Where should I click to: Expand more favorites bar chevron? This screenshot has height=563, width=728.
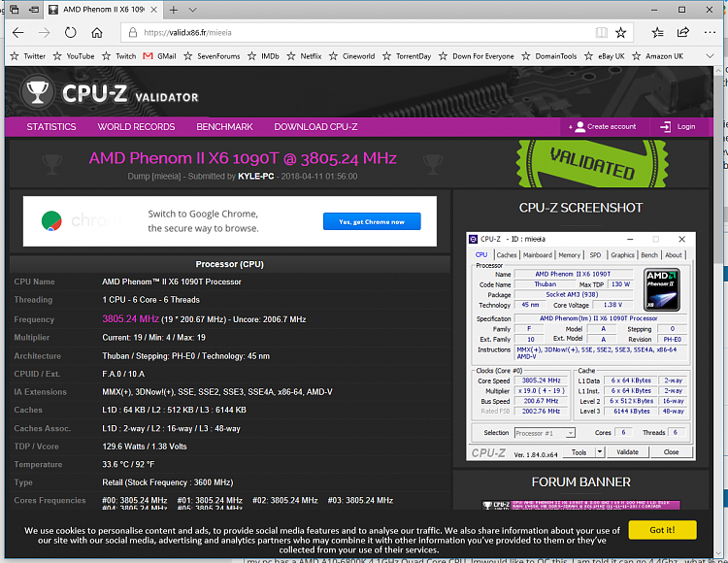tap(710, 56)
